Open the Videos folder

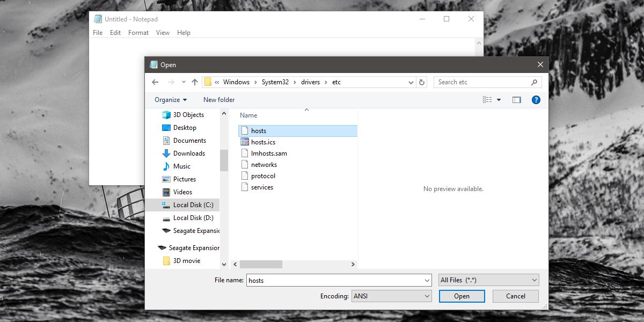(x=182, y=192)
